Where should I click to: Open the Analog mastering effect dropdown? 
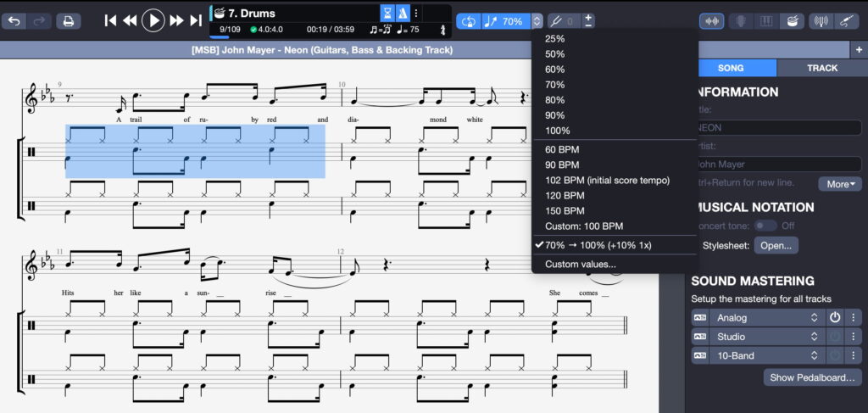(767, 318)
